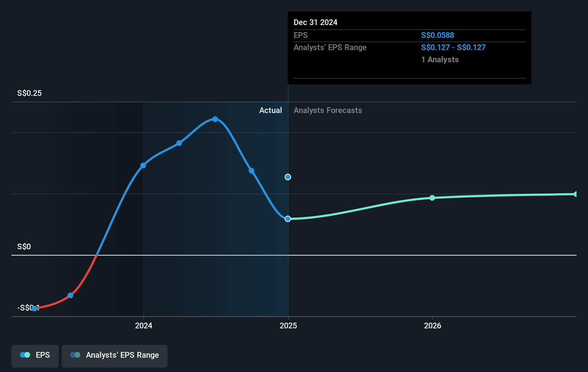Image resolution: width=588 pixels, height=372 pixels.
Task: Click the Dec 31 2024 tooltip date
Action: pos(315,22)
